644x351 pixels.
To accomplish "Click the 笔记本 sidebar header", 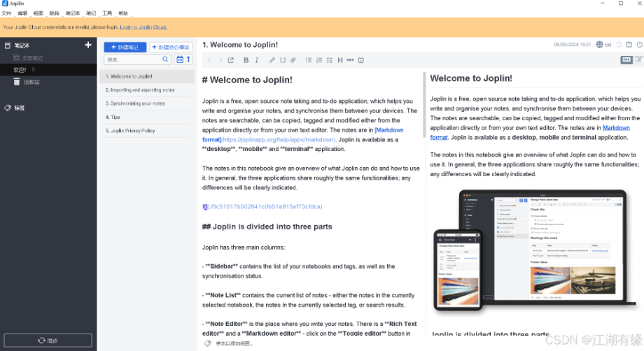I will coord(22,45).
